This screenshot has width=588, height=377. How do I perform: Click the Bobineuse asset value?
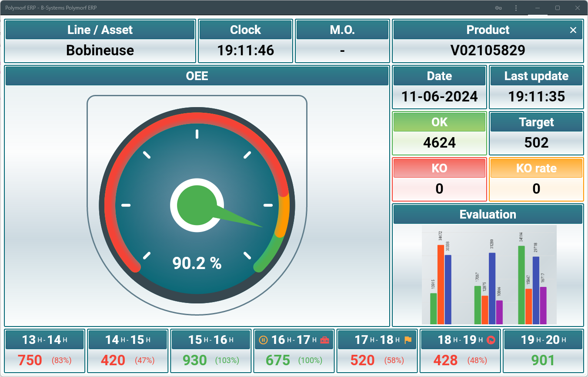point(100,50)
